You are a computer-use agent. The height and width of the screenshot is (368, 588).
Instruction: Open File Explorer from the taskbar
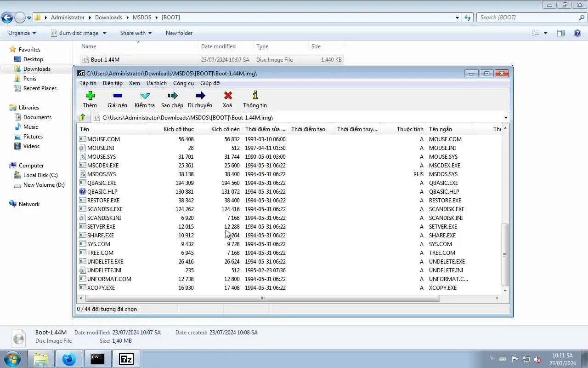click(41, 359)
